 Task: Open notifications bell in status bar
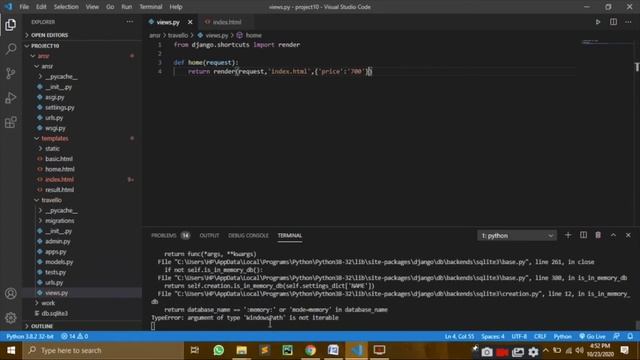[x=630, y=336]
